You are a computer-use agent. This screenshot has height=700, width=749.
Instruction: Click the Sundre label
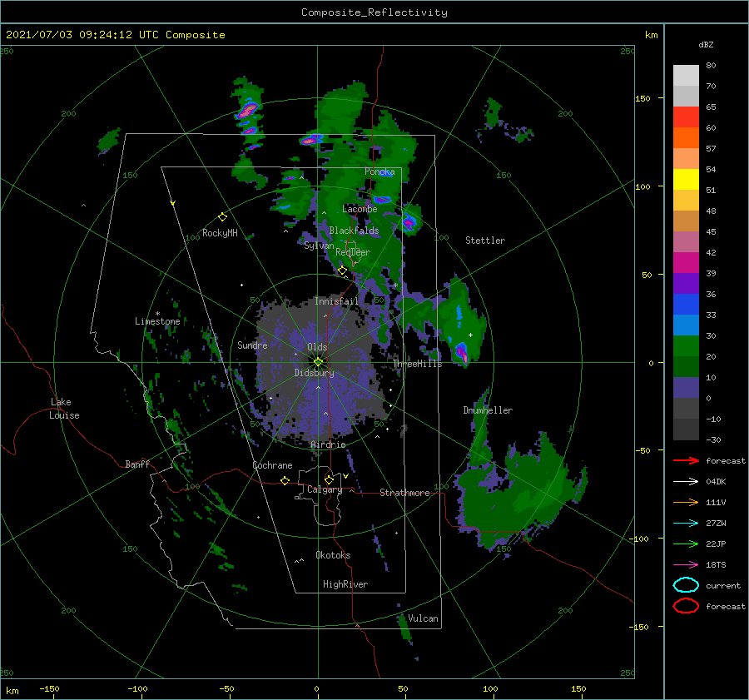(252, 345)
